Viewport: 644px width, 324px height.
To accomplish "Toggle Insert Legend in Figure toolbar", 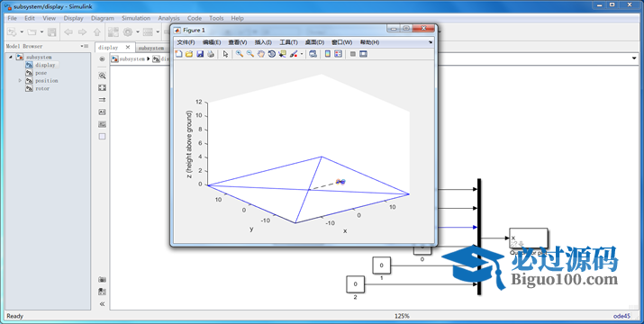I will pyautogui.click(x=338, y=54).
